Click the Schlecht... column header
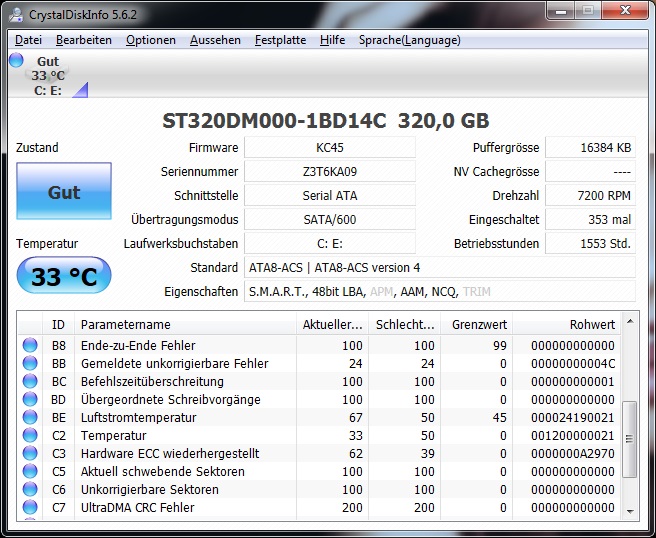The width and height of the screenshot is (656, 538). coord(405,324)
